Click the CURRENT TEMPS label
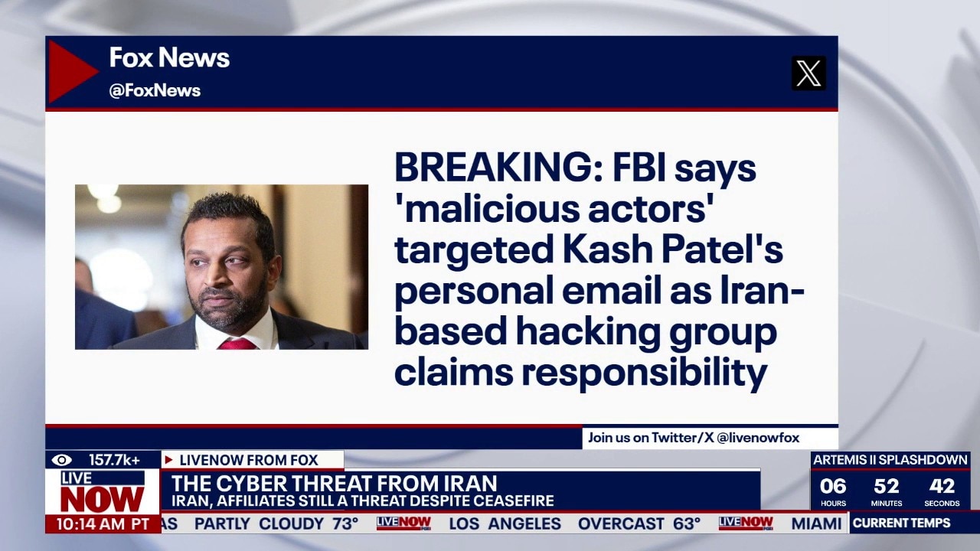This screenshot has height=551, width=980. [x=901, y=523]
